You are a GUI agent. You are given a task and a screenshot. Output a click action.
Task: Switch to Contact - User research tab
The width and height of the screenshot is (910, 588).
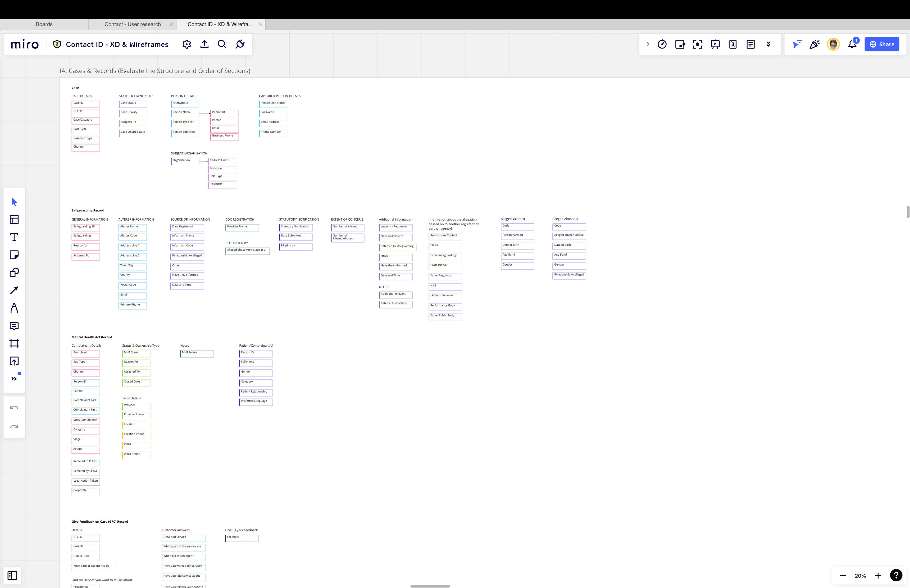[132, 24]
